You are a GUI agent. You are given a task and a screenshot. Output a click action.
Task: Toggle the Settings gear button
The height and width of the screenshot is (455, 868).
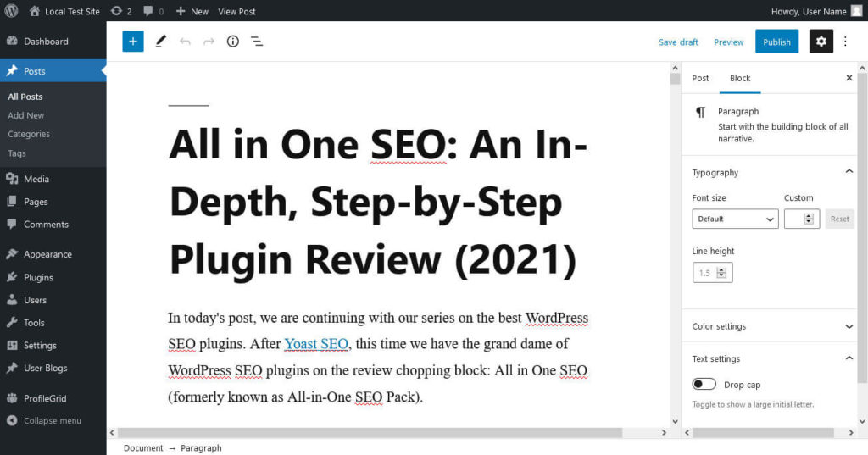(821, 42)
